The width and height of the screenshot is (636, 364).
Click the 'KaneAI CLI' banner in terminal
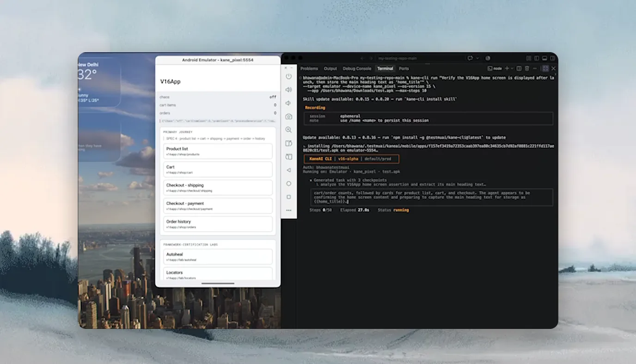click(x=322, y=159)
